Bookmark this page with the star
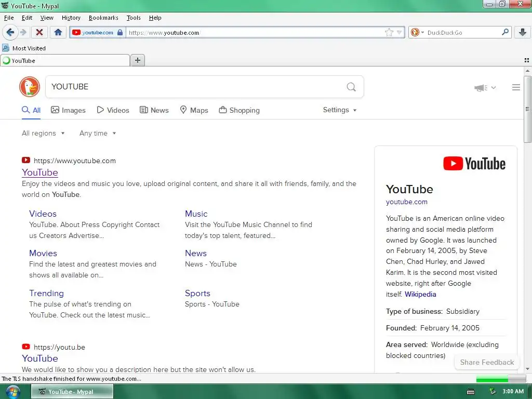 pyautogui.click(x=389, y=33)
